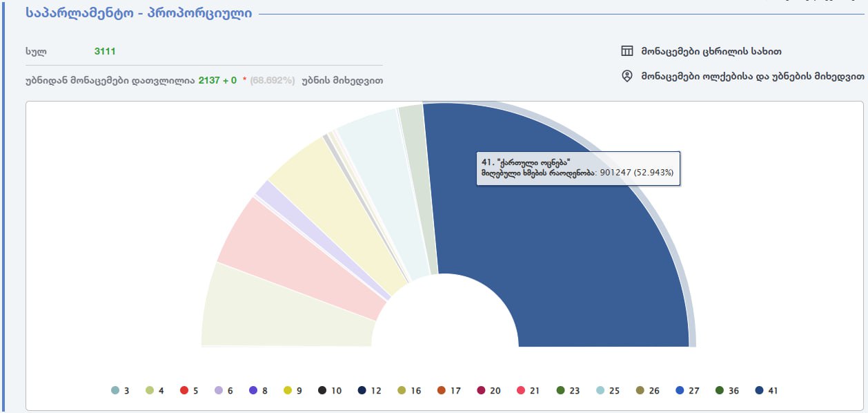Click the percentage text (68.692%)
The image size is (868, 413).
point(272,80)
